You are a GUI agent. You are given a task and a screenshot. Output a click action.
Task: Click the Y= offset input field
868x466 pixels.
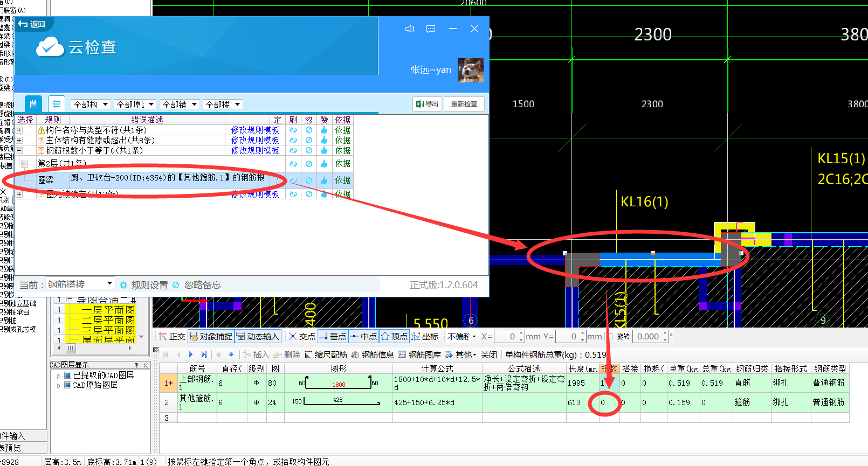(570, 336)
